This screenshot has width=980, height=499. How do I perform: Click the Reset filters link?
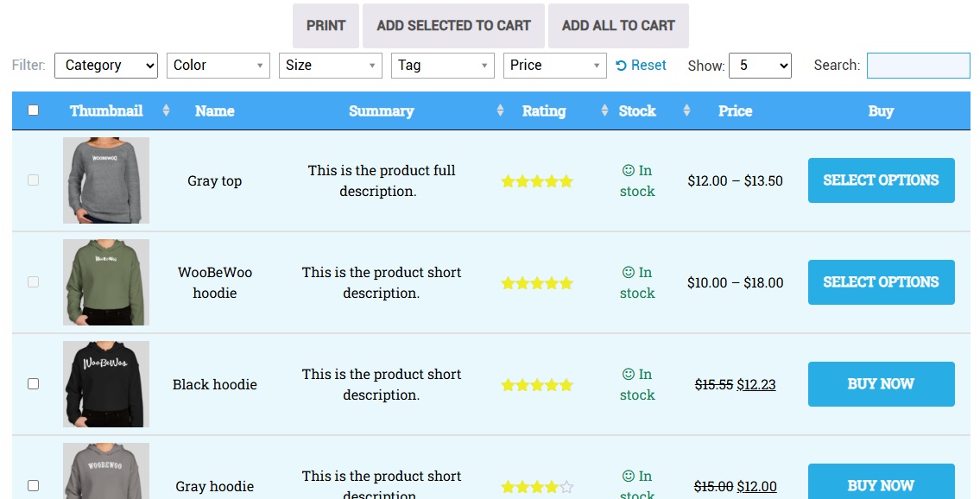pyautogui.click(x=642, y=65)
